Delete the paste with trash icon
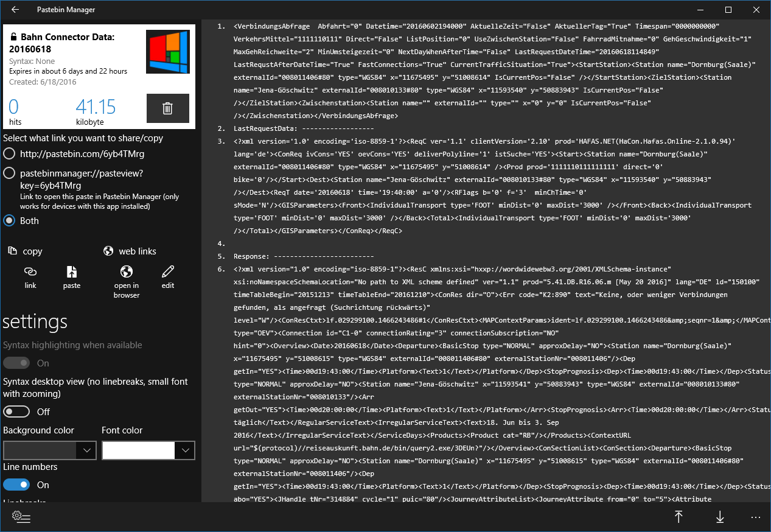 click(x=167, y=108)
